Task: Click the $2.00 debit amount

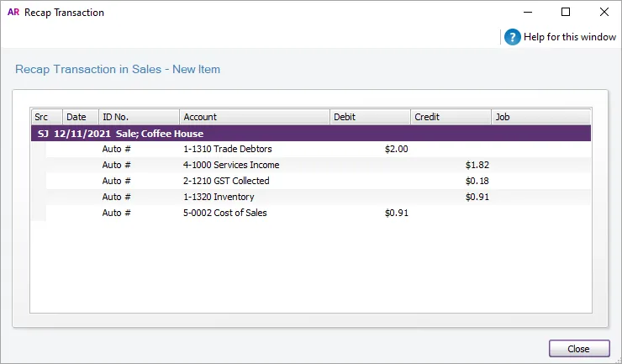Action: (x=396, y=150)
